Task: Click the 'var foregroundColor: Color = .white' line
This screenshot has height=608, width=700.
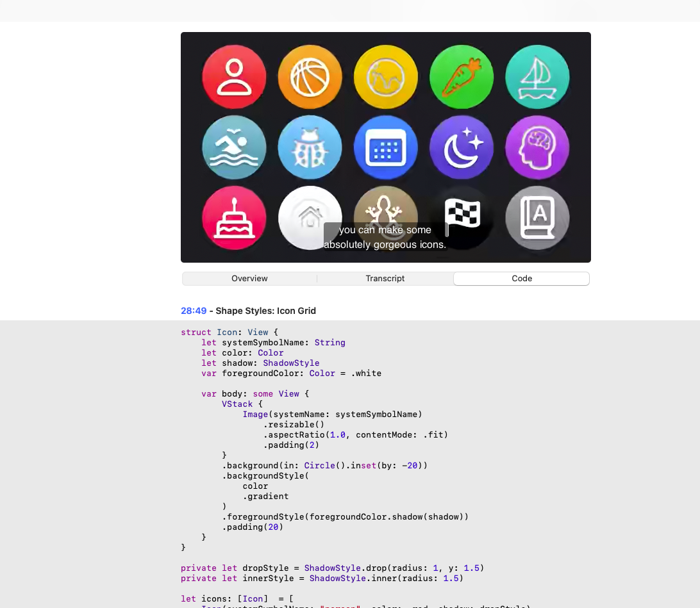Action: [x=292, y=374]
